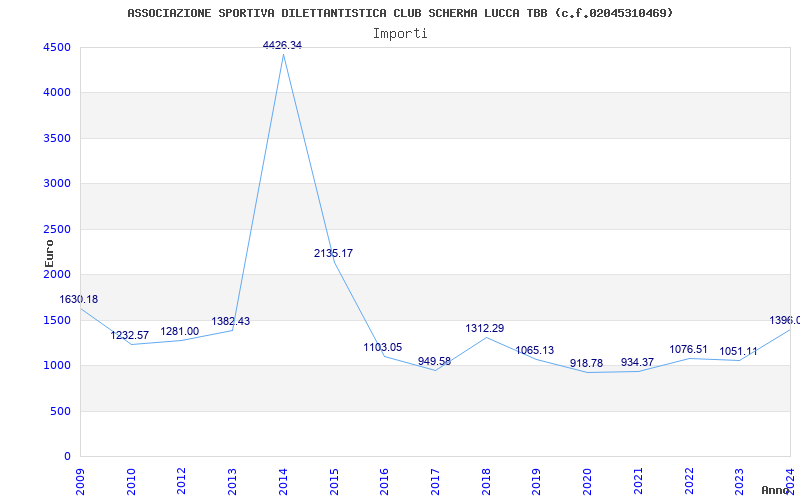Select data label 934.37
This screenshot has height=500, width=800.
[637, 362]
